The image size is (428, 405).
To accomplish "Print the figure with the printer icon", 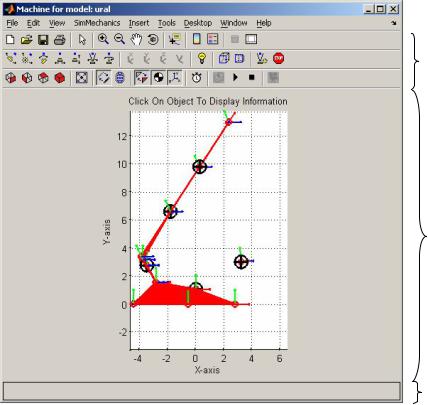I will tap(59, 40).
